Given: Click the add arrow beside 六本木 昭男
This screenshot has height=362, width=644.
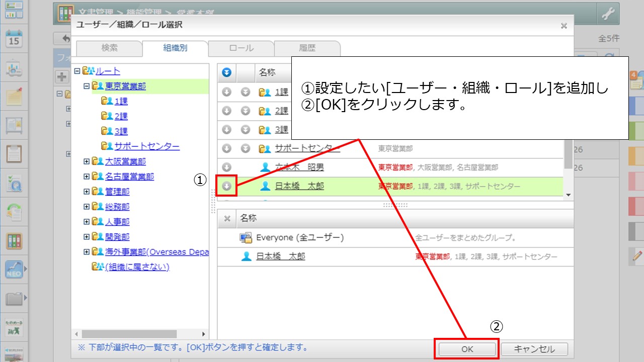Looking at the screenshot, I should (226, 167).
